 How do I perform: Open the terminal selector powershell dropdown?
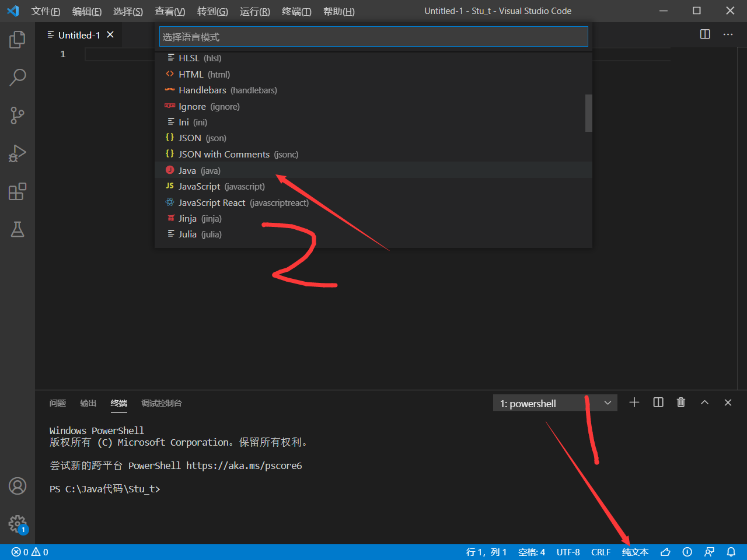tap(555, 403)
